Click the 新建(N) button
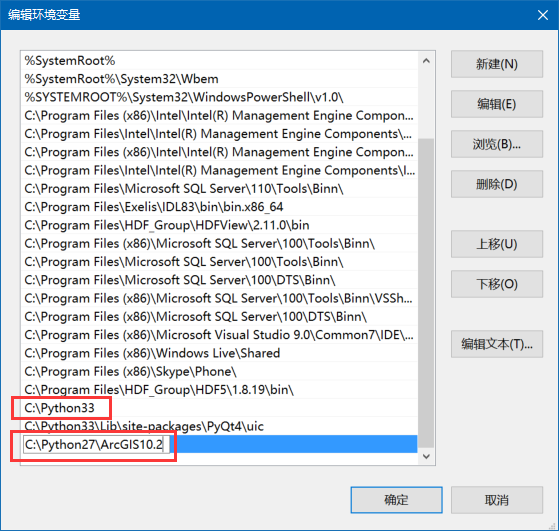559x531 pixels. 497,64
